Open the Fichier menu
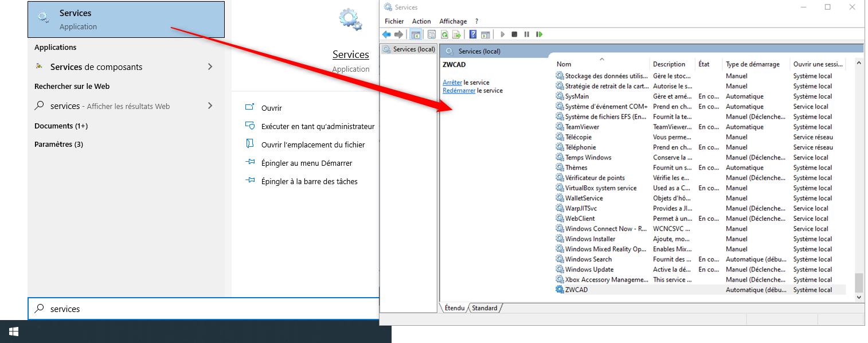Viewport: 868px width, 343px height. tap(394, 21)
